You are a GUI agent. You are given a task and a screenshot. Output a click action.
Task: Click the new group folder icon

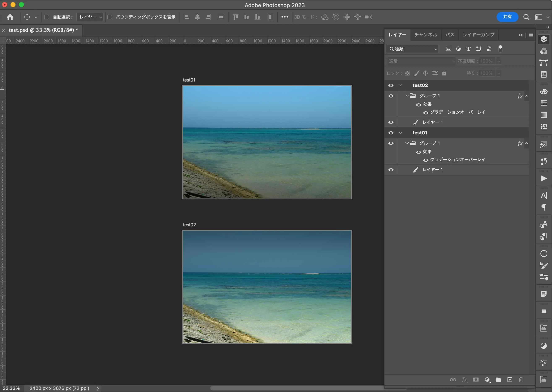pos(498,380)
